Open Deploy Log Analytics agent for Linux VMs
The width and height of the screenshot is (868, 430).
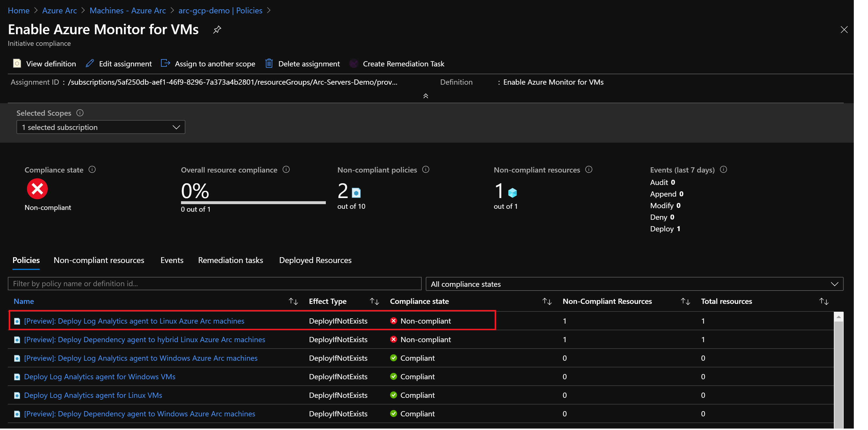pos(93,395)
